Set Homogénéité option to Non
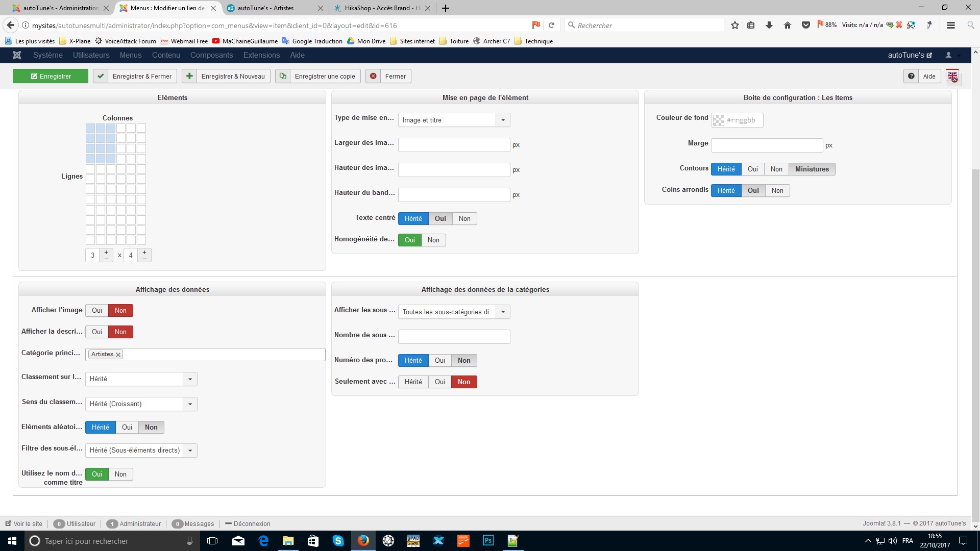The width and height of the screenshot is (980, 551). pyautogui.click(x=433, y=240)
